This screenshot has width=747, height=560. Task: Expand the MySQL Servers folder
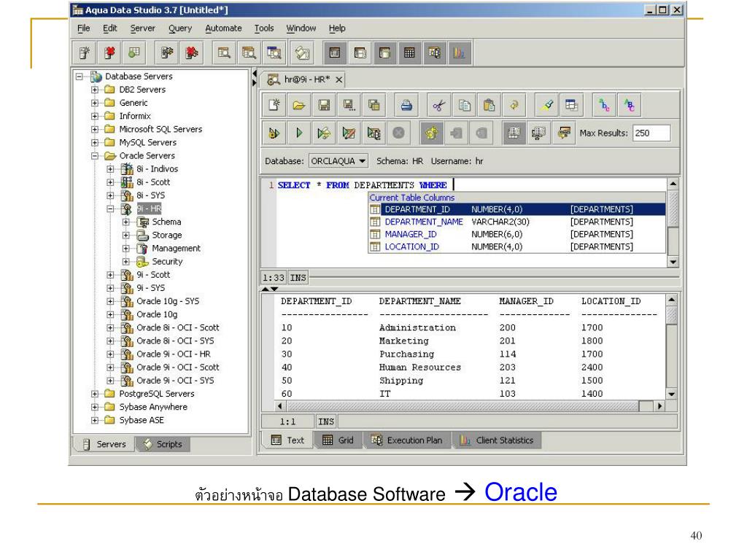[x=95, y=142]
